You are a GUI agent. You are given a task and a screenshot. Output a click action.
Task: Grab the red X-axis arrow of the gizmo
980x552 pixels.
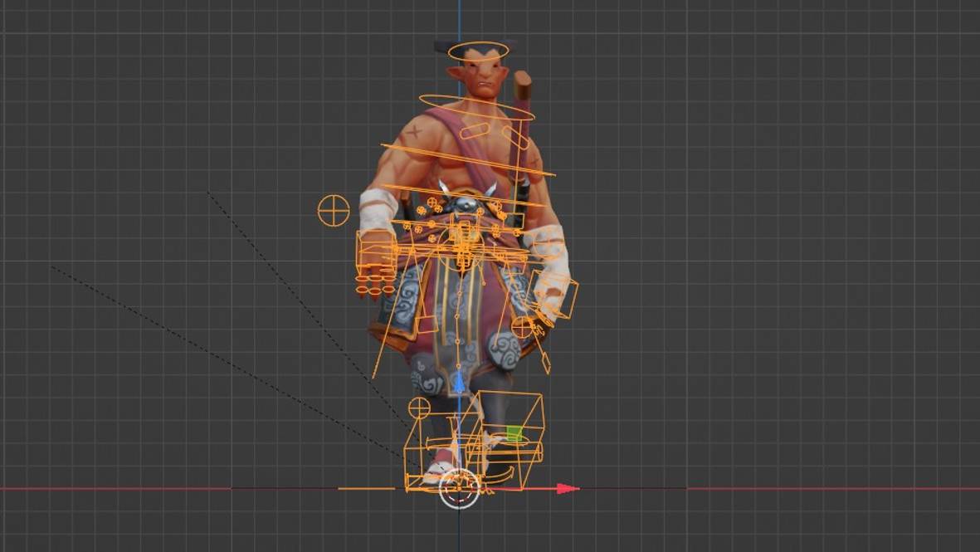point(568,489)
